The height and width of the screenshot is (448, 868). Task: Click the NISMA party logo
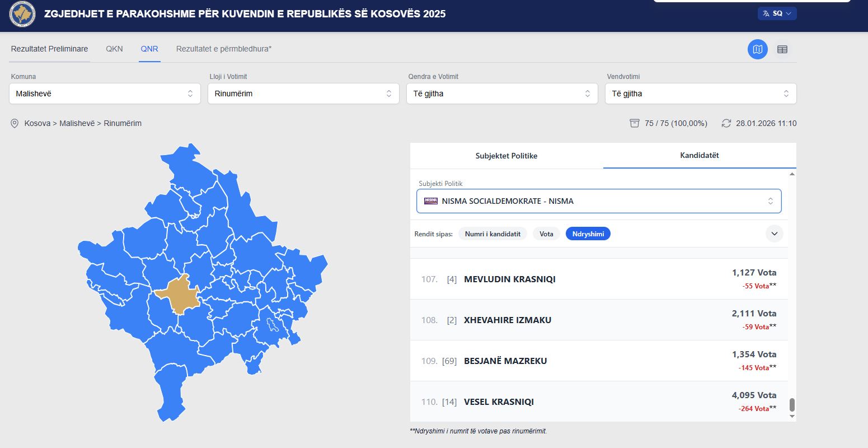pos(431,201)
